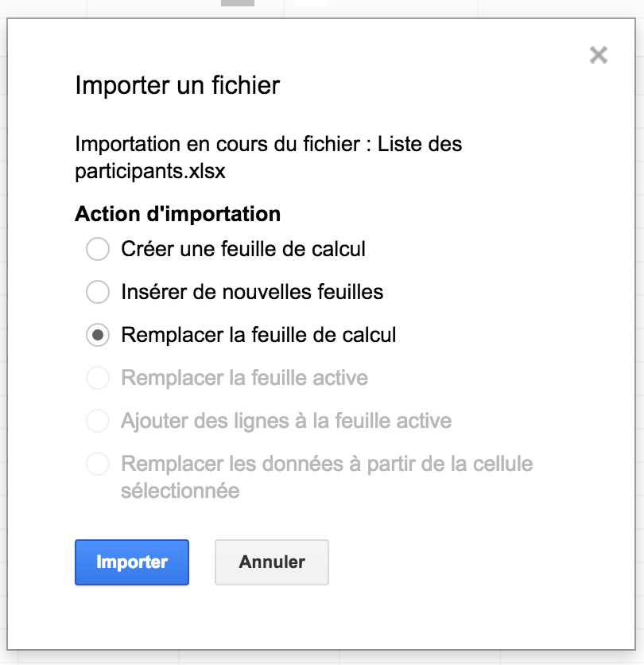
Task: Toggle the selected 'Remplacer la feuille de calcul' radio circle
Action: [98, 335]
